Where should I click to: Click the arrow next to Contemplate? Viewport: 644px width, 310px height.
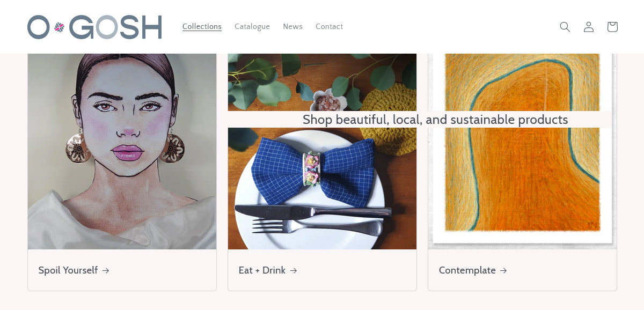click(x=503, y=270)
